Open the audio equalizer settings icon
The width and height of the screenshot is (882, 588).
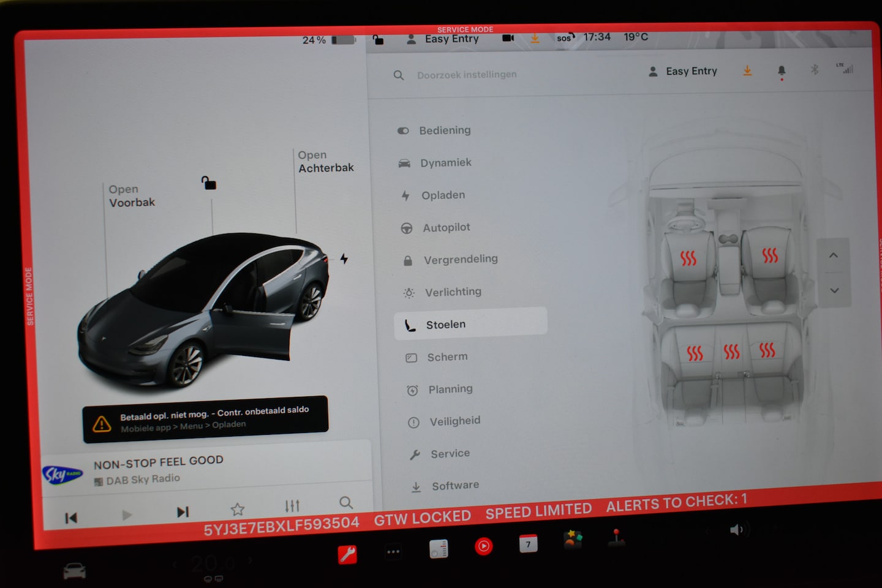tap(292, 506)
